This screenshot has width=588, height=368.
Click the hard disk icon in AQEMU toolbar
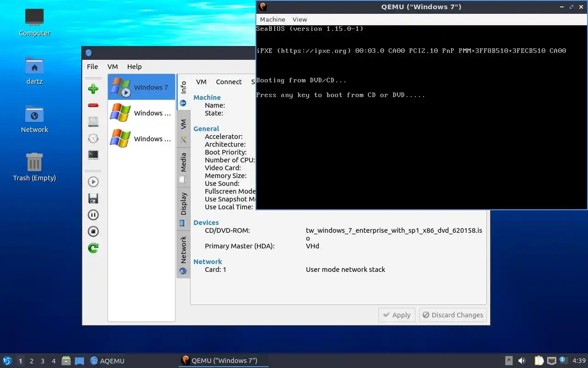point(93,122)
